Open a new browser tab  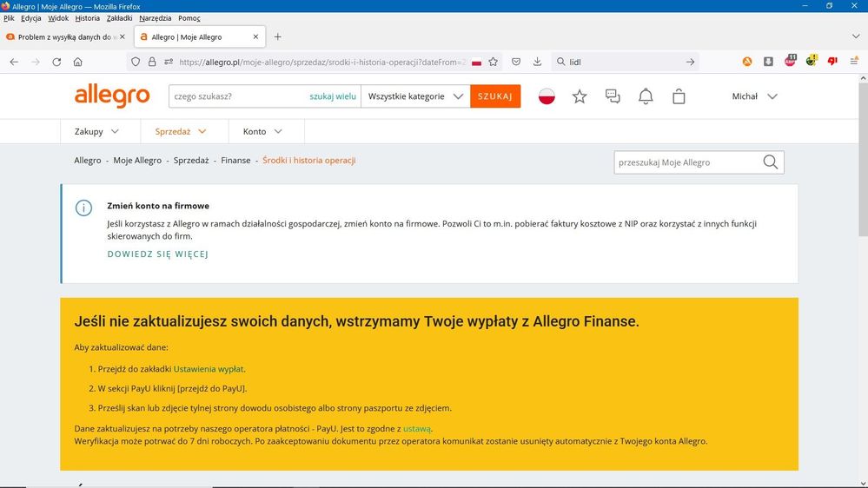278,37
